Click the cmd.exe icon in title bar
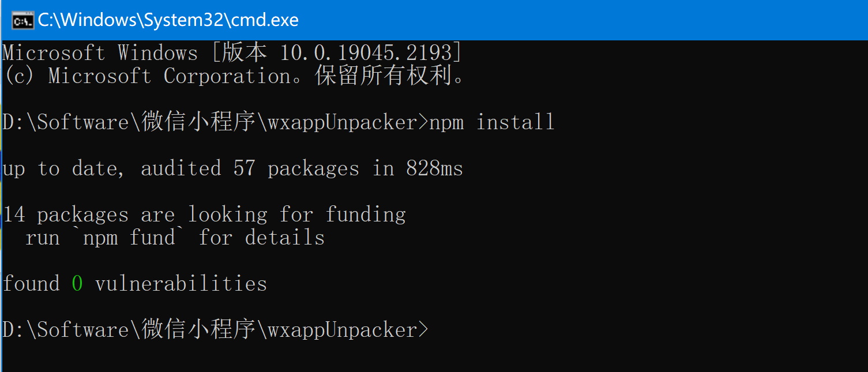This screenshot has height=372, width=868. tap(22, 21)
